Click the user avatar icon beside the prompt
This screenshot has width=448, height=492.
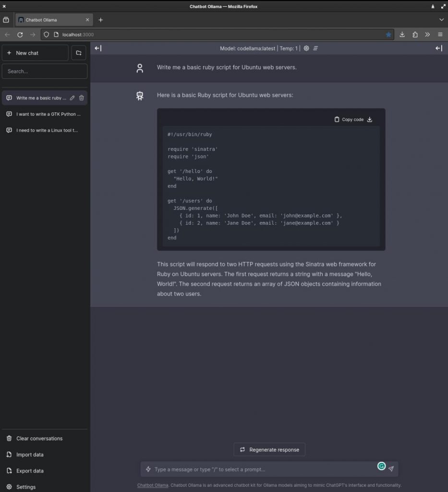[x=140, y=68]
